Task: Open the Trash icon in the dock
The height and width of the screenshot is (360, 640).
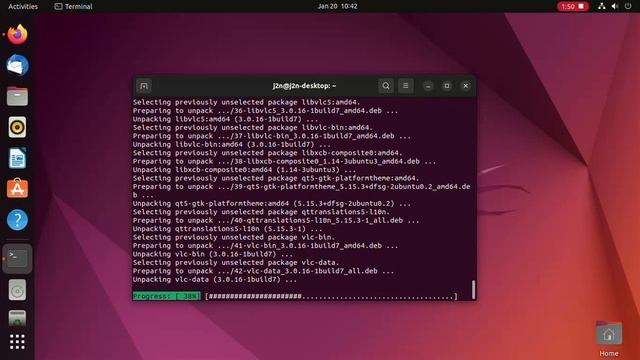Action: coord(17,318)
